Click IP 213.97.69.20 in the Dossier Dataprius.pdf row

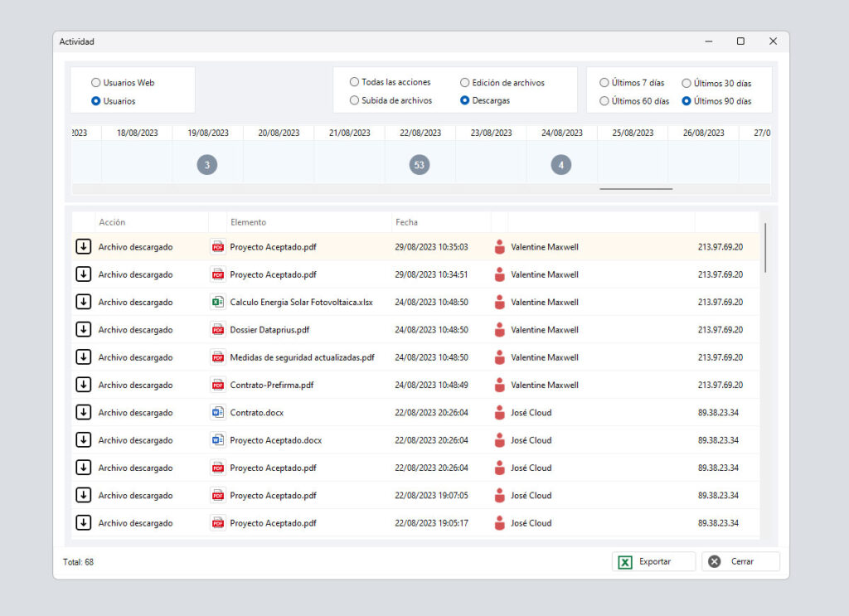pos(720,330)
